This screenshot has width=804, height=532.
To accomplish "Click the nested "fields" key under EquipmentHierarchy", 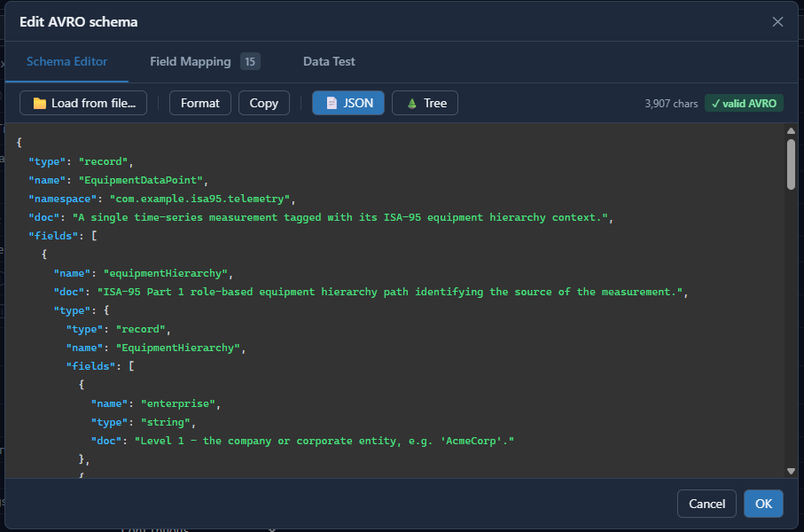I will coord(90,366).
